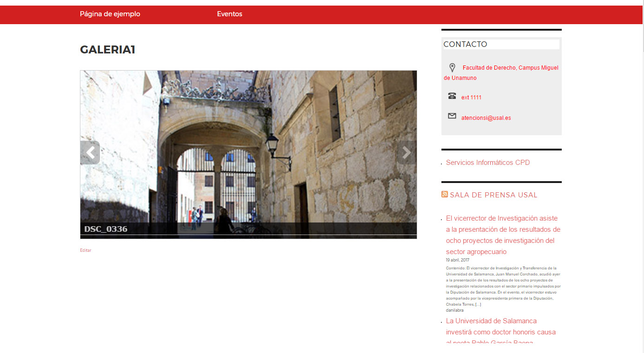
Task: Select the ext 1111 phone link
Action: point(471,98)
